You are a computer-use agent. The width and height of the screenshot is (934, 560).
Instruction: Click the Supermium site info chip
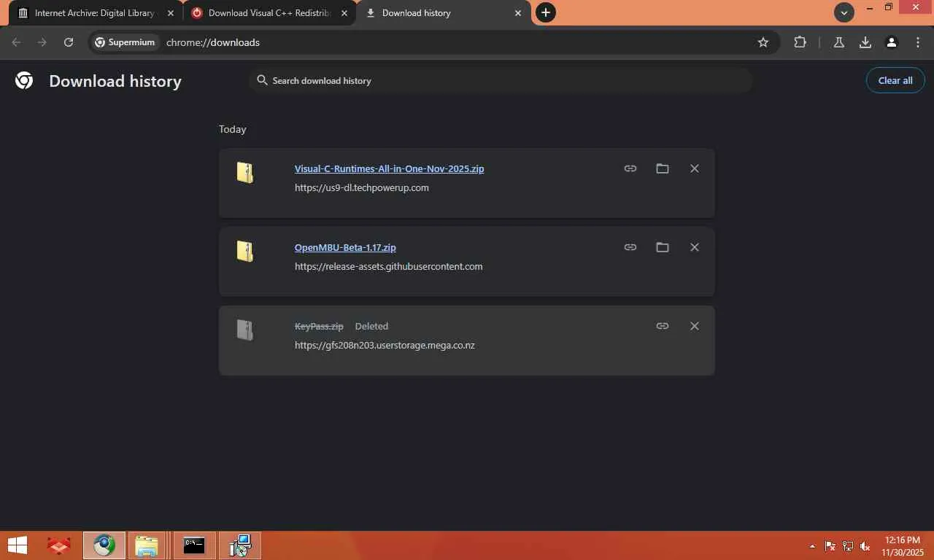click(x=125, y=42)
